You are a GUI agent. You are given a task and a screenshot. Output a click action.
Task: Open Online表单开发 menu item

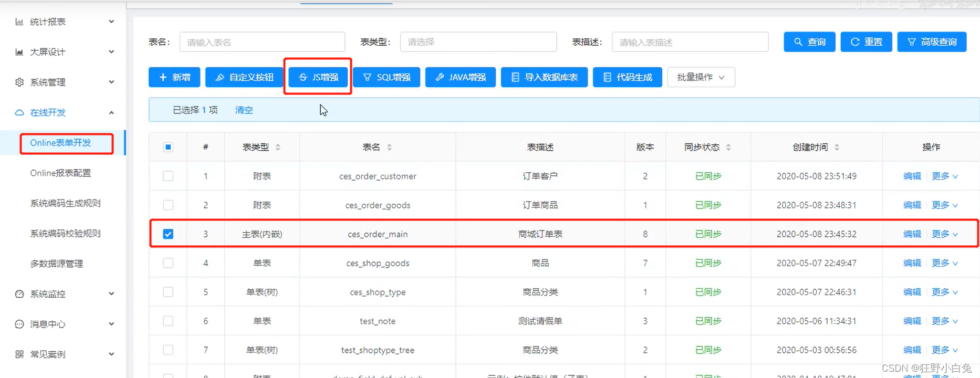pyautogui.click(x=60, y=143)
